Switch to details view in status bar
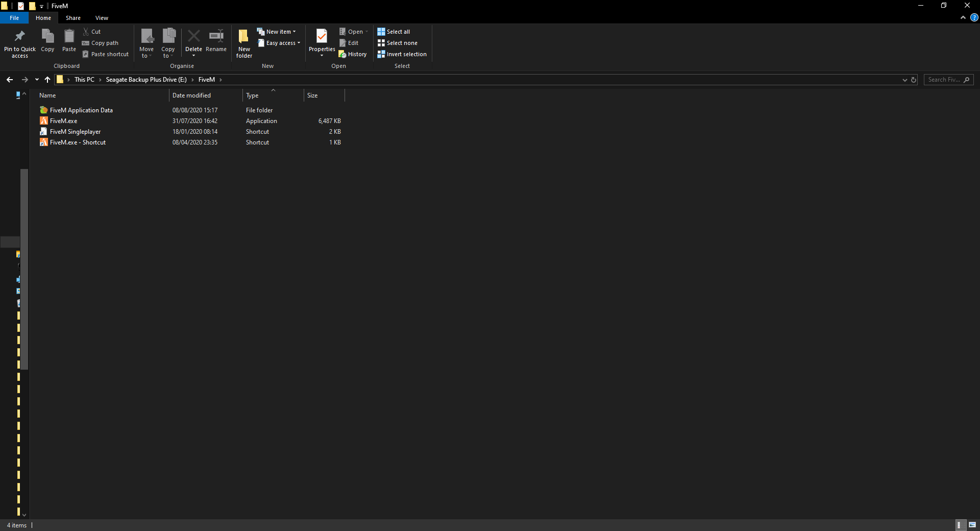 click(x=960, y=525)
